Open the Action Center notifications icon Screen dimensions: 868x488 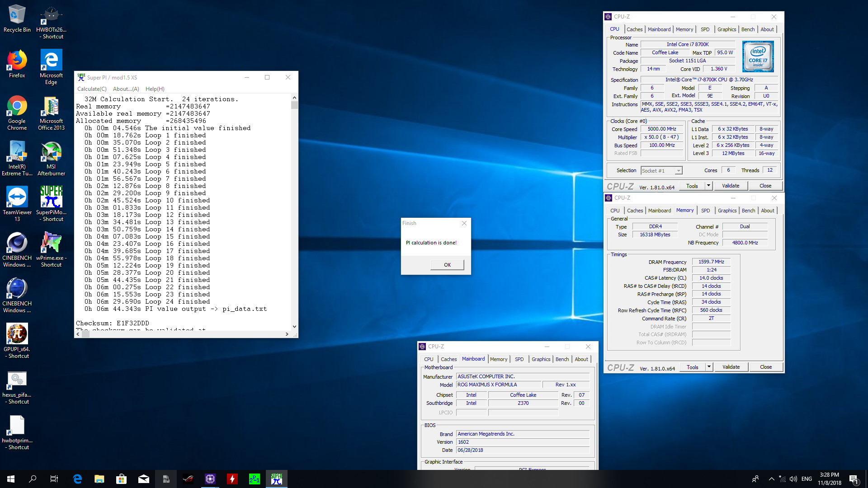854,479
